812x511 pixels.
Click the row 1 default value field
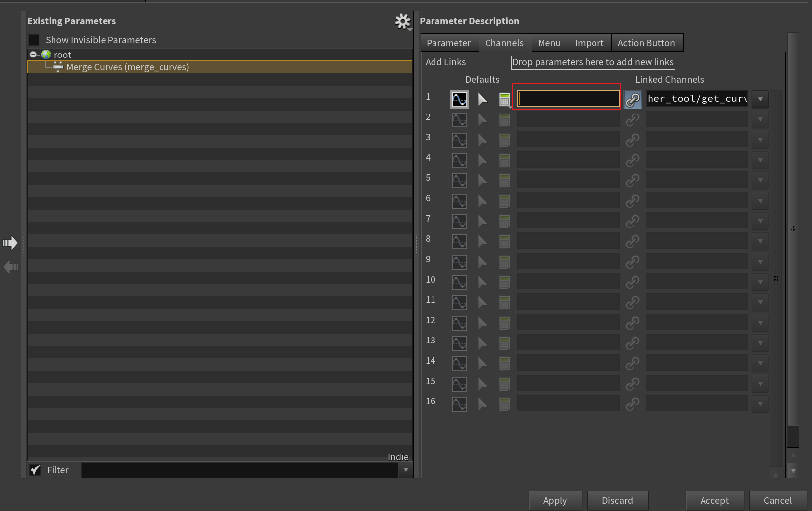coord(568,99)
